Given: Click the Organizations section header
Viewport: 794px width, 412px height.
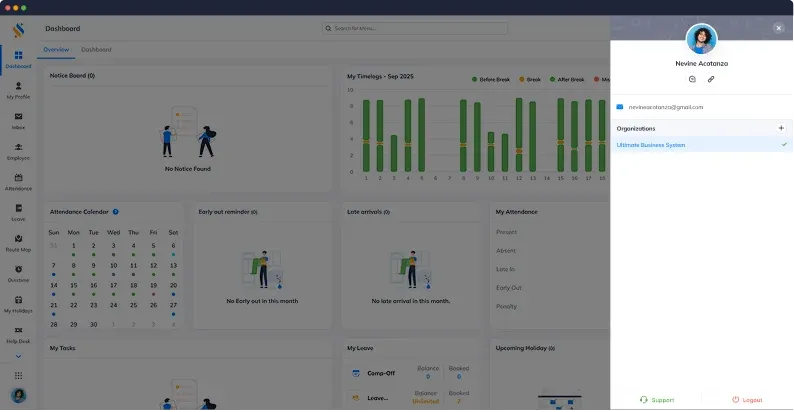Looking at the screenshot, I should 636,129.
